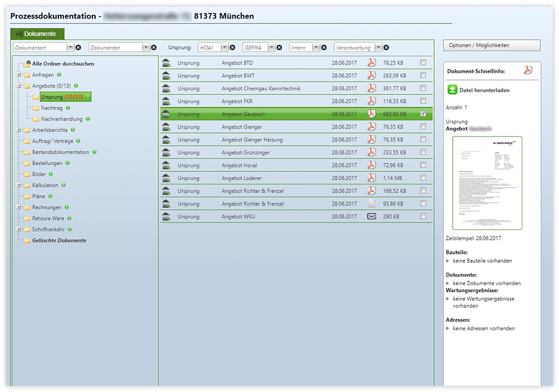Click the PDF icon beside Dokument-Schnellinfo
The image size is (559, 392).
[528, 70]
